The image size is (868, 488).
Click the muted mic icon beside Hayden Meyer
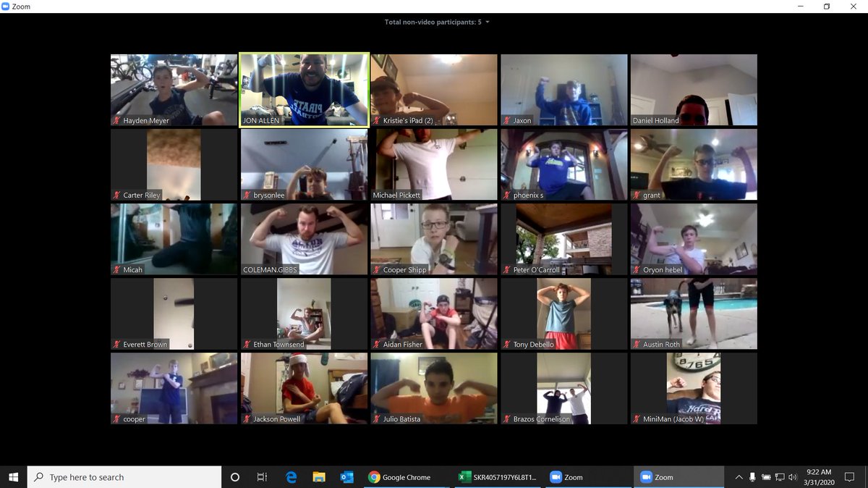[116, 121]
